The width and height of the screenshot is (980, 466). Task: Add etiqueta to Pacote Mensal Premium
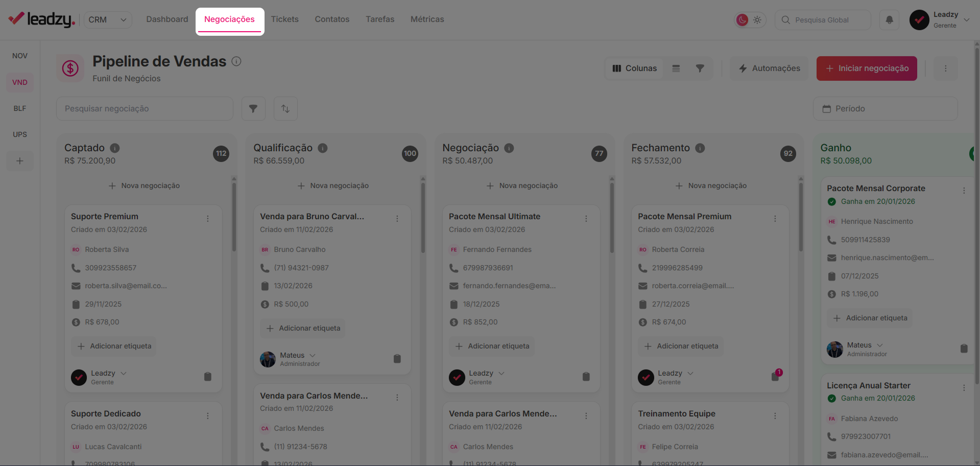click(681, 346)
